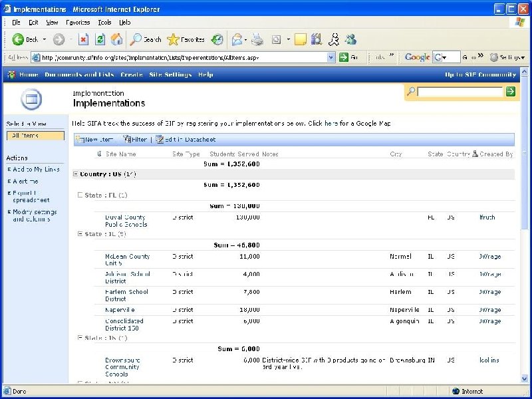The image size is (532, 399).
Task: Sort by the Site Name column header
Action: [121, 154]
